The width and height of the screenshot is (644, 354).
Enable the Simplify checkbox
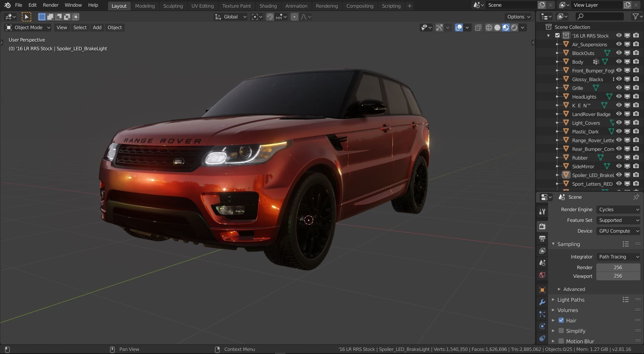561,331
